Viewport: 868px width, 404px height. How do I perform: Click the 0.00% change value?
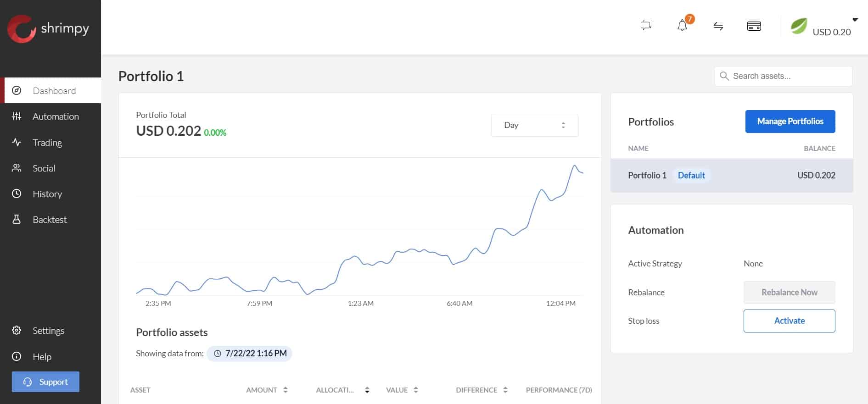215,133
